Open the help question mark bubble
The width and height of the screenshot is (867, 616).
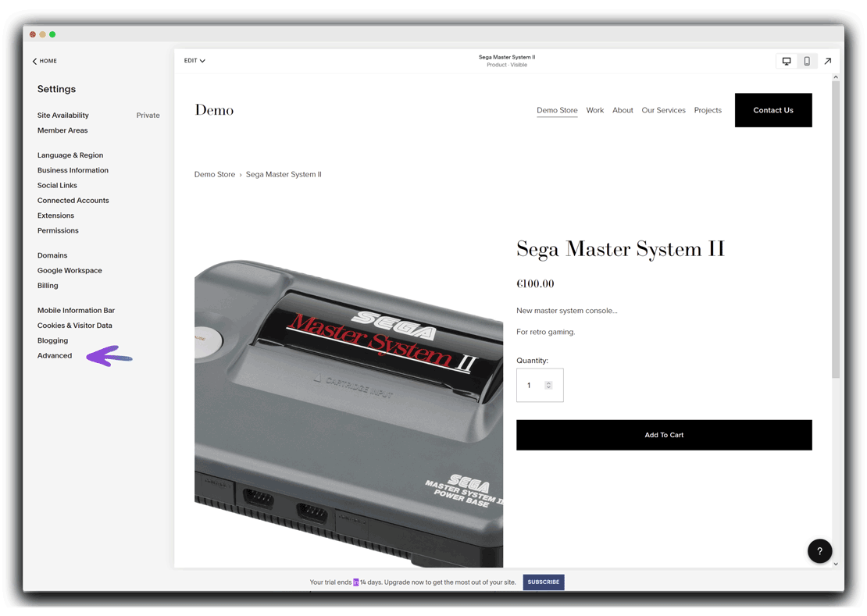[x=819, y=550]
